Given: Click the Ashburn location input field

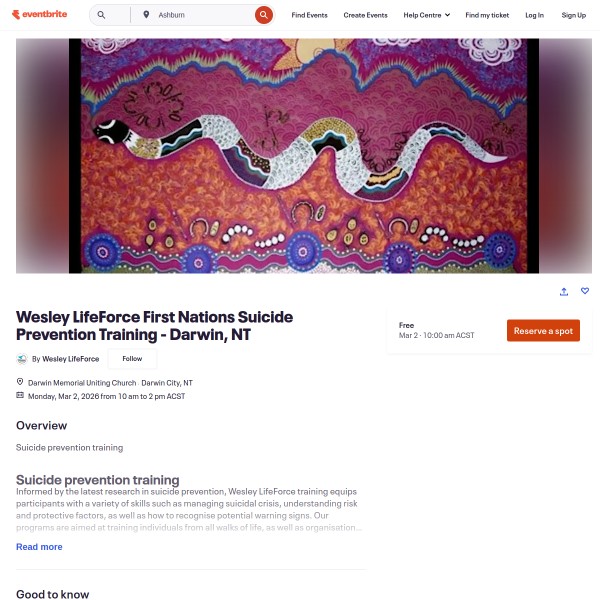Looking at the screenshot, I should coord(203,15).
